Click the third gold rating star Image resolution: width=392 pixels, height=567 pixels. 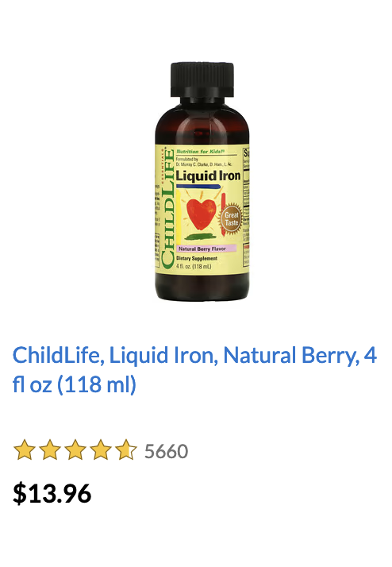click(75, 450)
